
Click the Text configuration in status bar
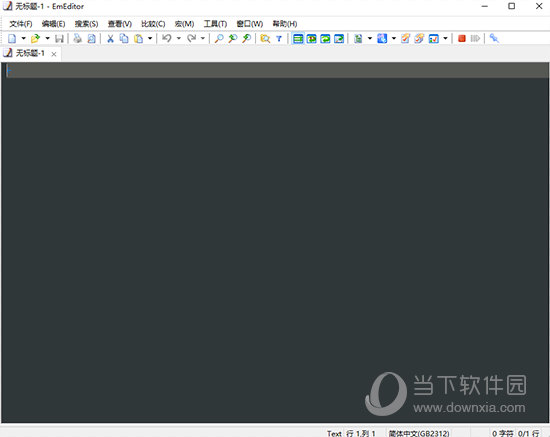point(334,433)
